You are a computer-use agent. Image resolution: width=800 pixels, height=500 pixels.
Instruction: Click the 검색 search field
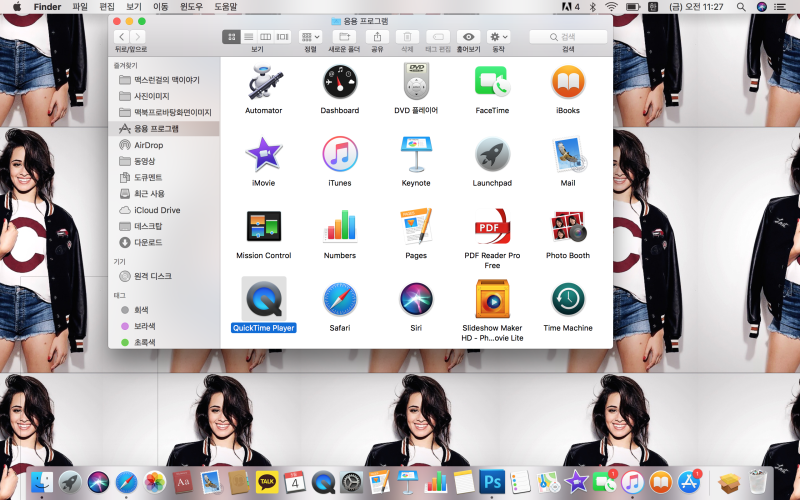(568, 37)
